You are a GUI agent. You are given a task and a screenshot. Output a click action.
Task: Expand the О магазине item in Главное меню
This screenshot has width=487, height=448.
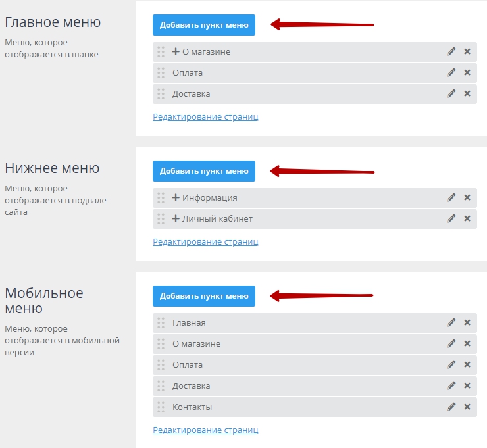pyautogui.click(x=176, y=51)
